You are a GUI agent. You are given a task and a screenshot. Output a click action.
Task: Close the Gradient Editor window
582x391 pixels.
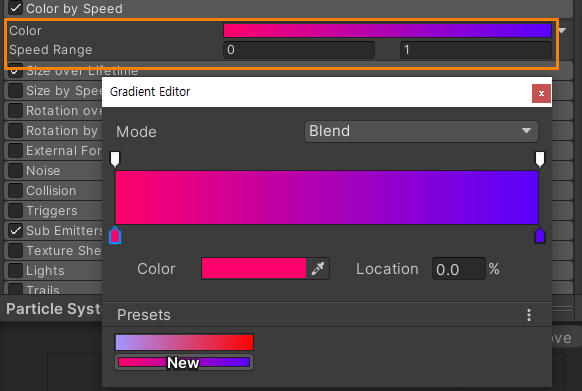tap(541, 93)
